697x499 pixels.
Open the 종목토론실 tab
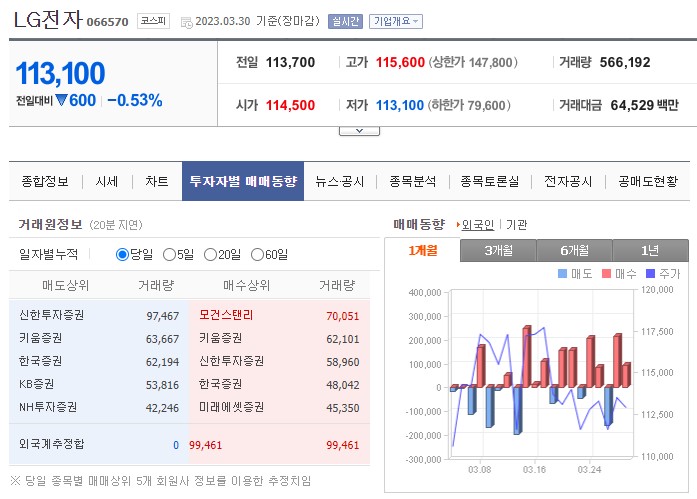point(489,181)
